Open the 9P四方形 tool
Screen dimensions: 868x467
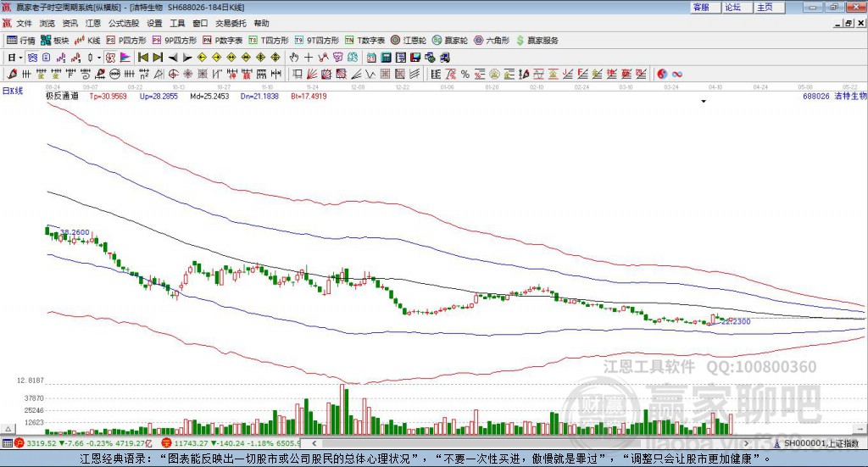(175, 41)
